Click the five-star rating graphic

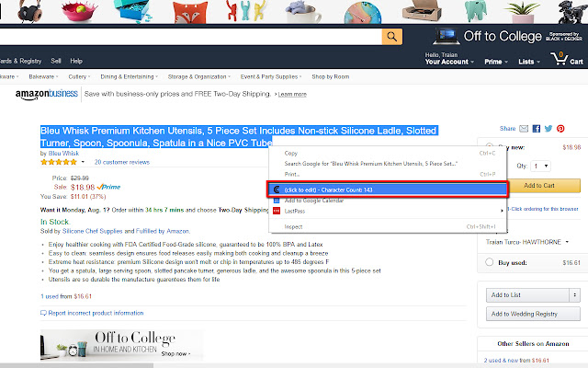click(x=59, y=162)
